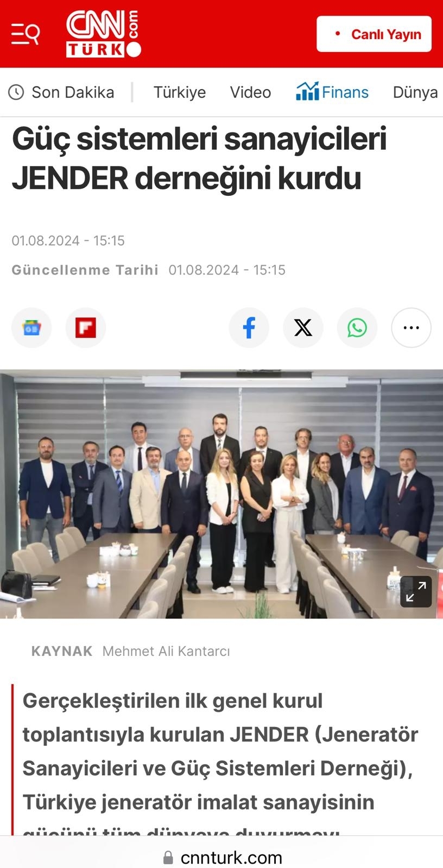Image resolution: width=443 pixels, height=868 pixels.
Task: Click source author Mehmet Ali Kantarcı
Action: click(x=166, y=651)
